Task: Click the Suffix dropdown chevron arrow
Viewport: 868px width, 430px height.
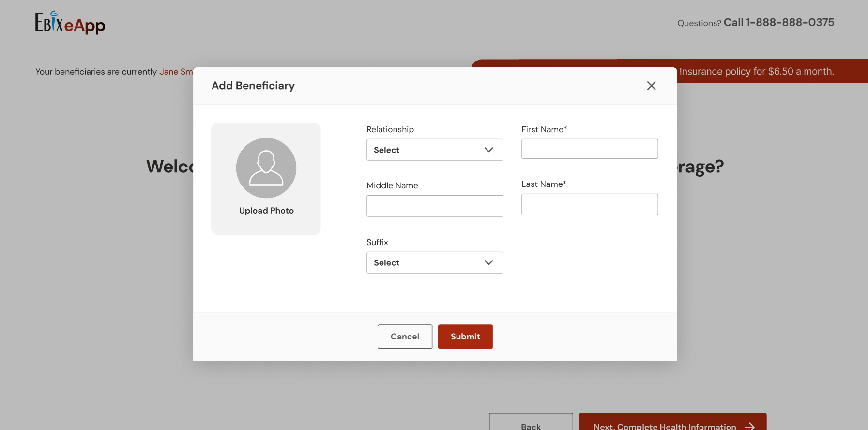Action: 488,263
